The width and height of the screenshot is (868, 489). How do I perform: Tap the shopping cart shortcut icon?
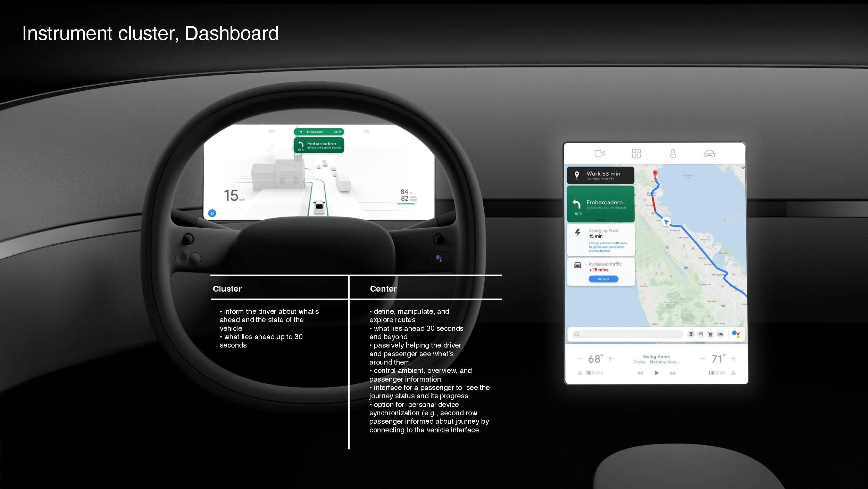click(710, 334)
